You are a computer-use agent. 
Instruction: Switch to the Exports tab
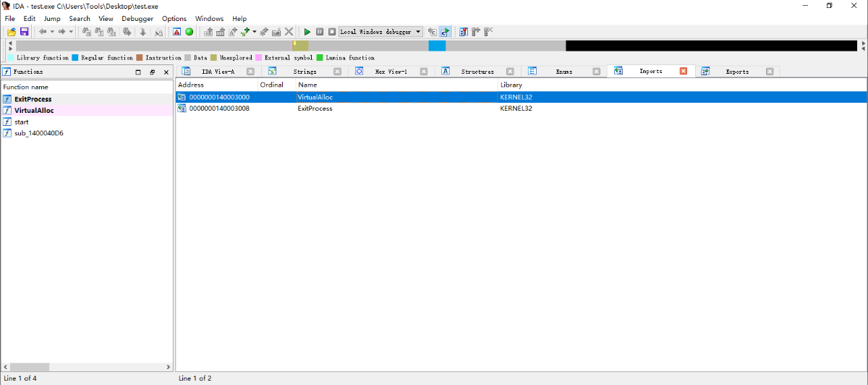737,72
